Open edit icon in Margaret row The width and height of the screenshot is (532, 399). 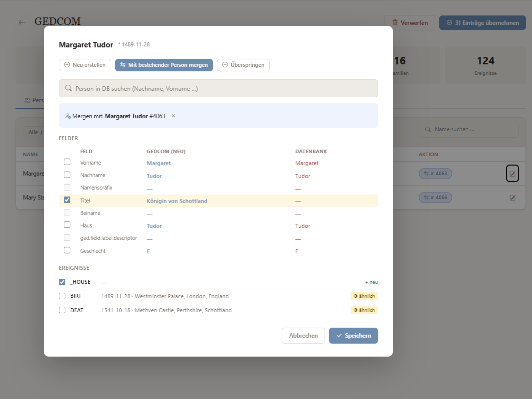[513, 174]
